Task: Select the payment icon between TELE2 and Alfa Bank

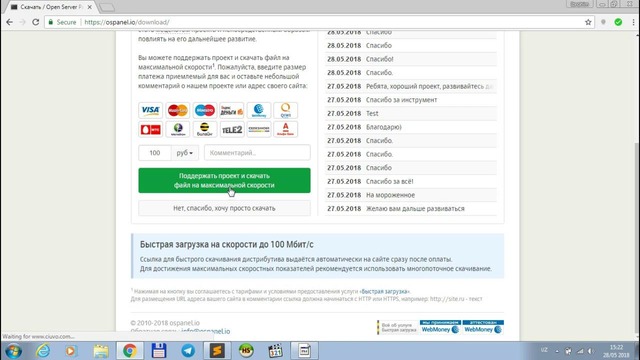Action: point(259,129)
